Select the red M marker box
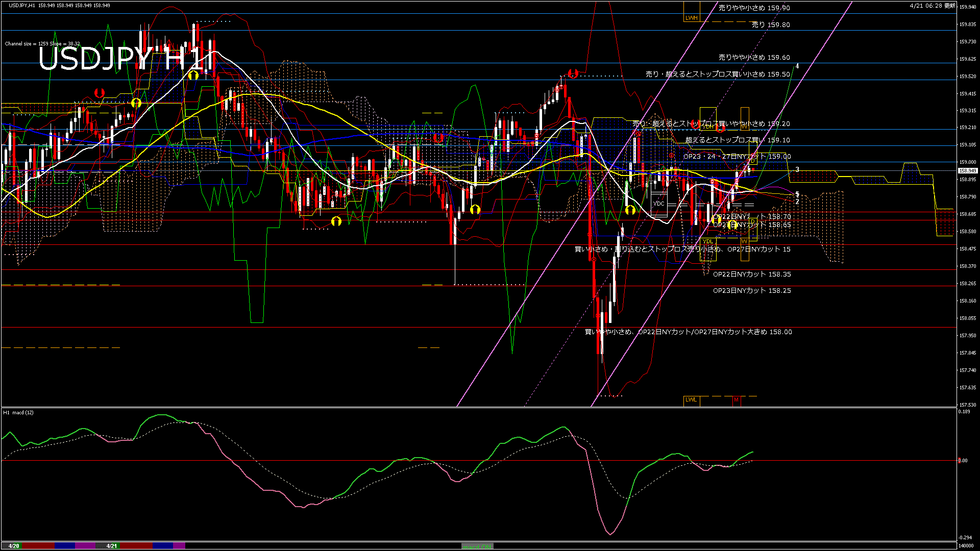 point(736,400)
